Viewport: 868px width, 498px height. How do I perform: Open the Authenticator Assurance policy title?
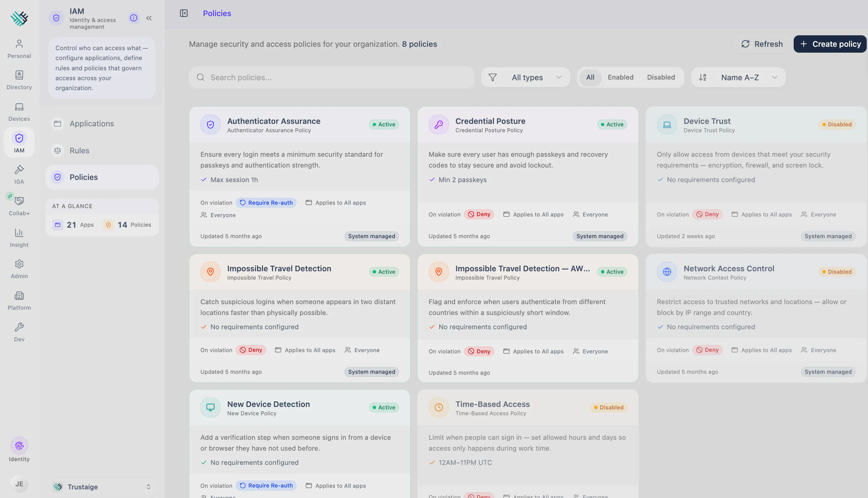point(274,121)
